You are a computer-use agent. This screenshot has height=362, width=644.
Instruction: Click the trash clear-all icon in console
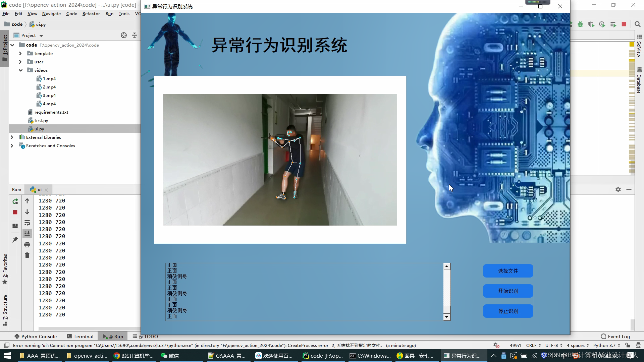coord(27,255)
